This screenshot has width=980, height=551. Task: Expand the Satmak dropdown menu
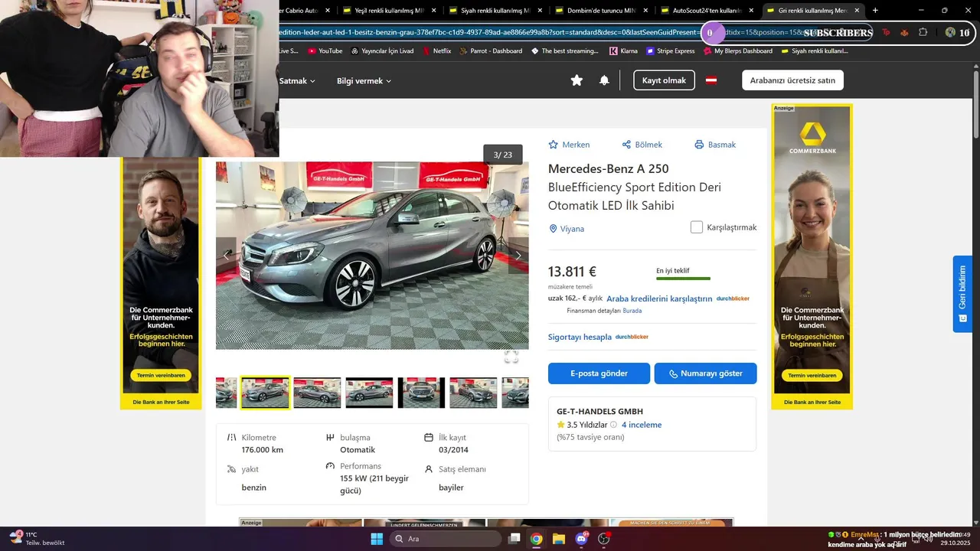point(297,80)
